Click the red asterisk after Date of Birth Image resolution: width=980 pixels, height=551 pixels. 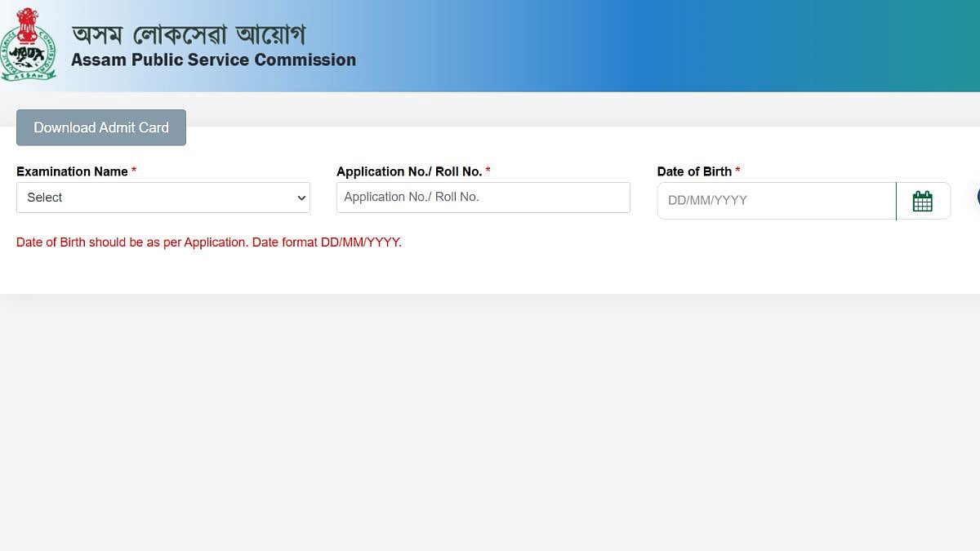[737, 171]
